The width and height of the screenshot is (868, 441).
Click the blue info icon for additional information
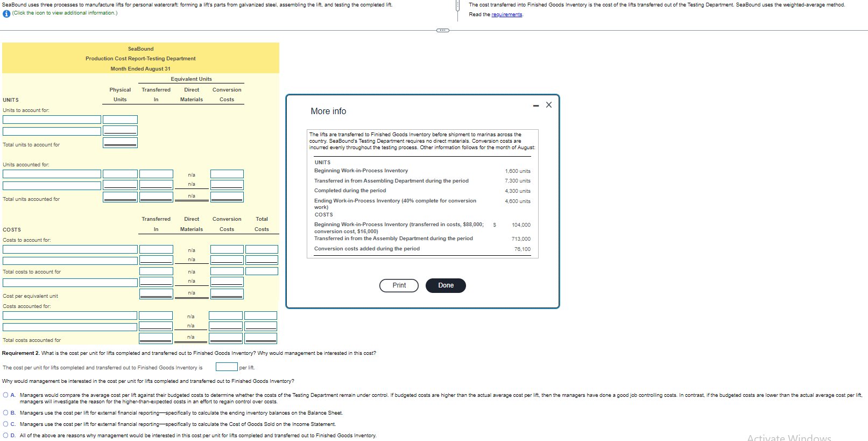click(x=6, y=13)
